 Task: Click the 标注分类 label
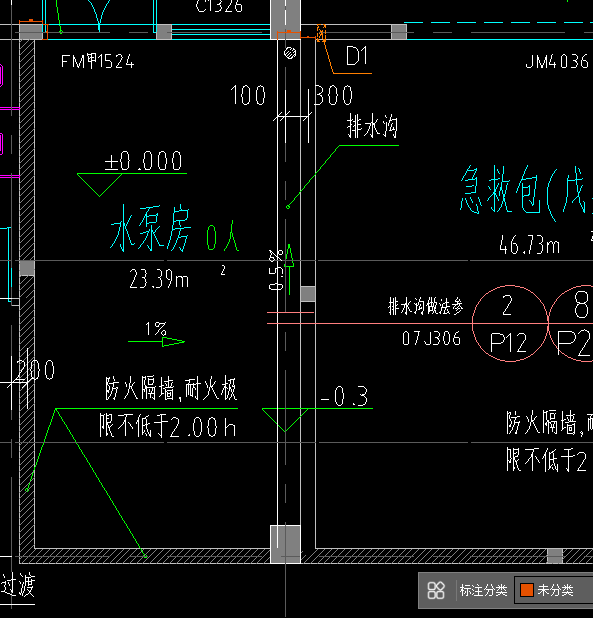pos(483,590)
